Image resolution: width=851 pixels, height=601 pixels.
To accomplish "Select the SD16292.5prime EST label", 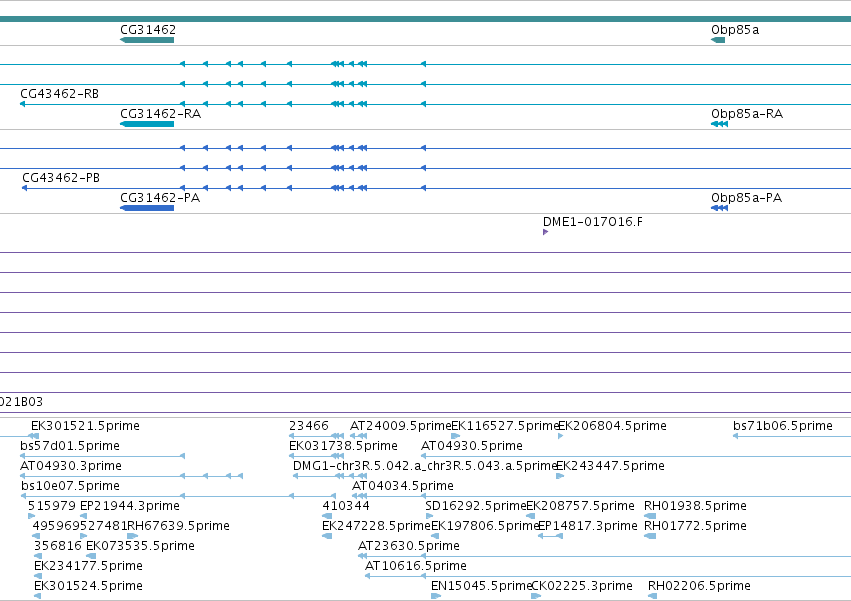I will tap(476, 507).
